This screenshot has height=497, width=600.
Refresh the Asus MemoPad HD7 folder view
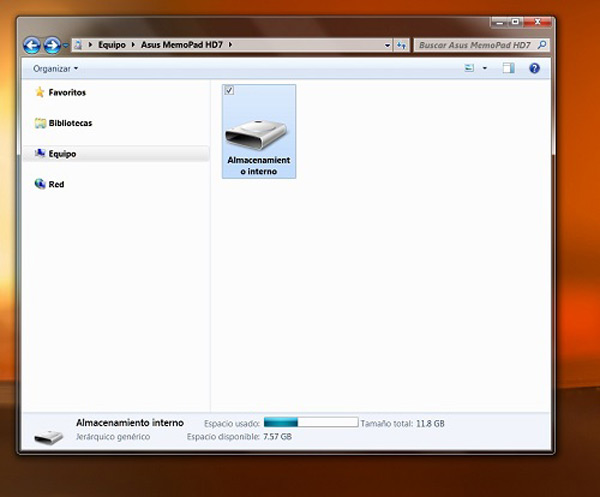pyautogui.click(x=401, y=46)
